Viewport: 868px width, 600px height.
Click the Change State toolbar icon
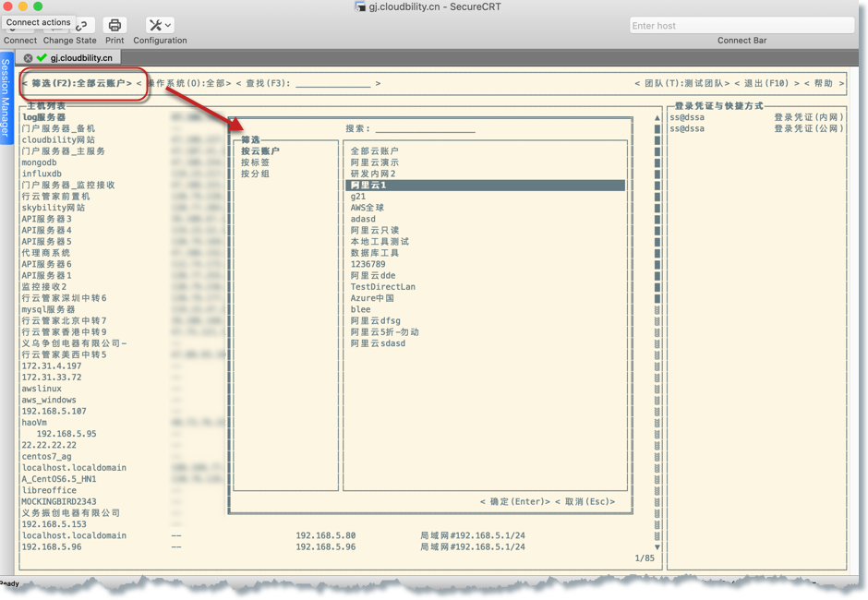click(81, 26)
